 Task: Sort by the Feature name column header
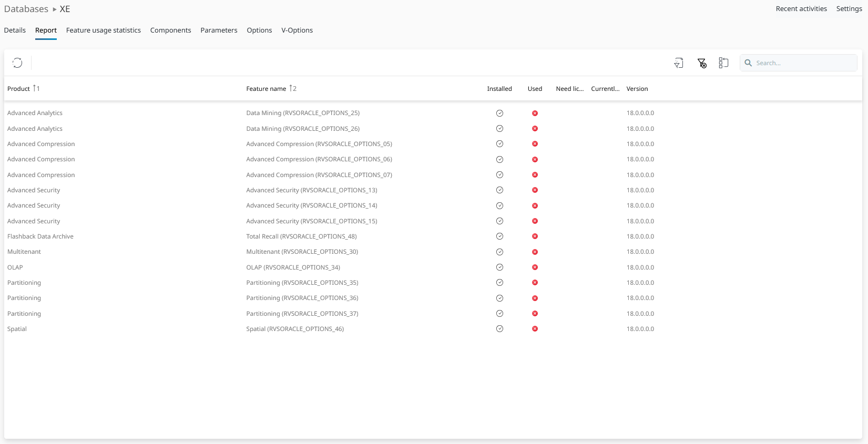(x=266, y=89)
